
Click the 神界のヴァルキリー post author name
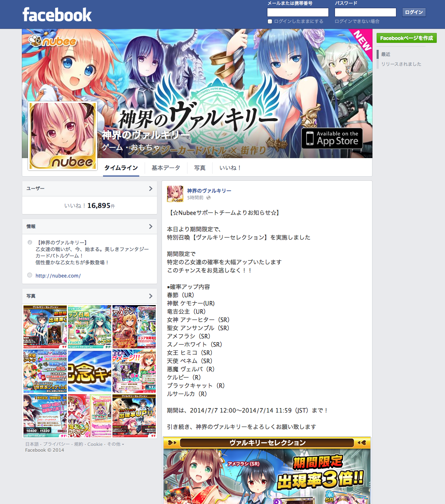coord(209,191)
